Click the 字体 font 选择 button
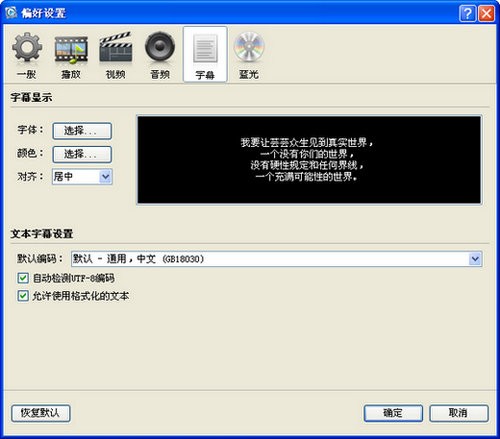This screenshot has height=439, width=500. coord(82,131)
